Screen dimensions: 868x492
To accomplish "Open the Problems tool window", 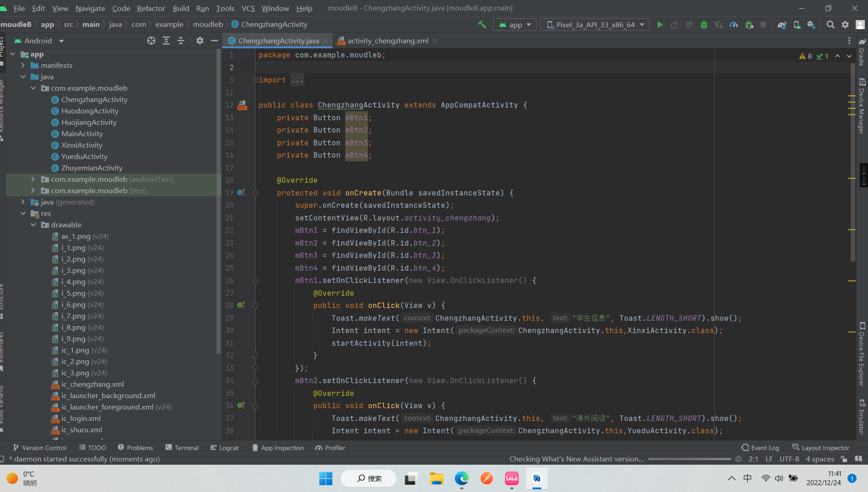I will [x=135, y=448].
